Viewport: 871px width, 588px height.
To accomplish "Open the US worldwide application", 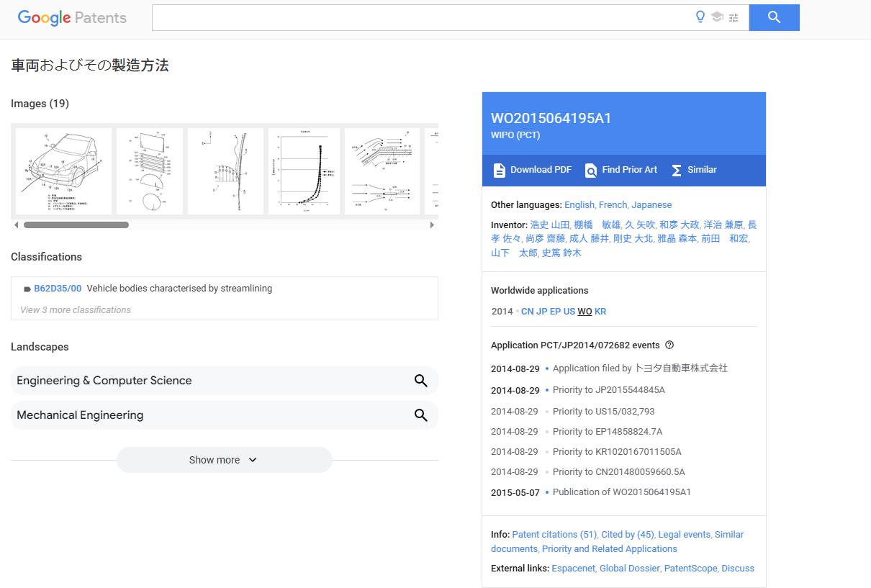I will point(569,312).
